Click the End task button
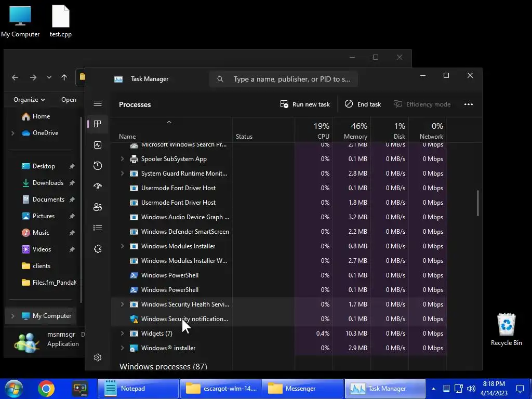The height and width of the screenshot is (399, 532). (363, 104)
